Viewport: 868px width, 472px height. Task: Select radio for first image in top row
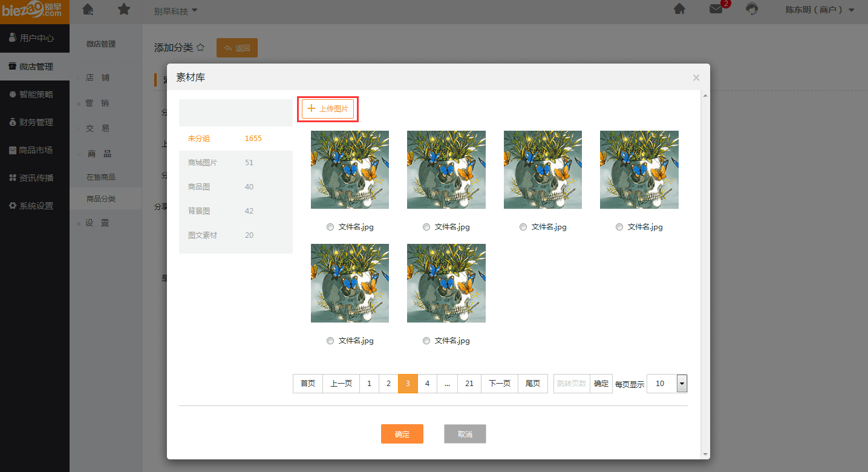pyautogui.click(x=330, y=228)
